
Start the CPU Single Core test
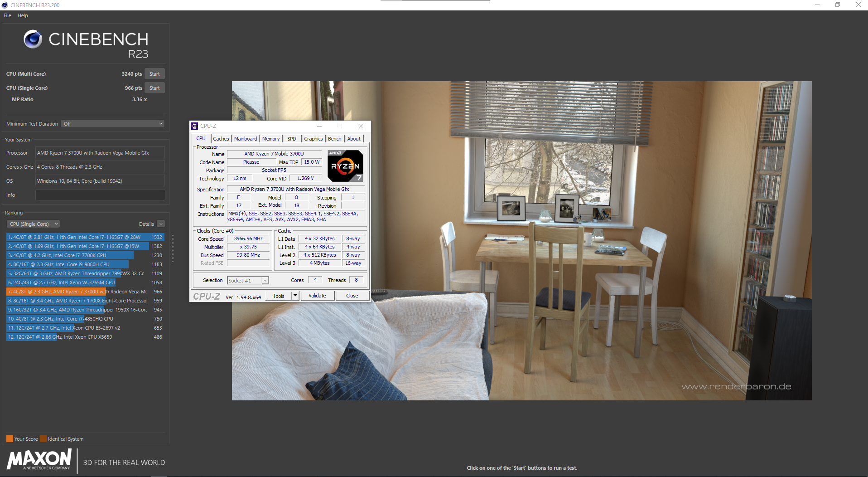[154, 88]
